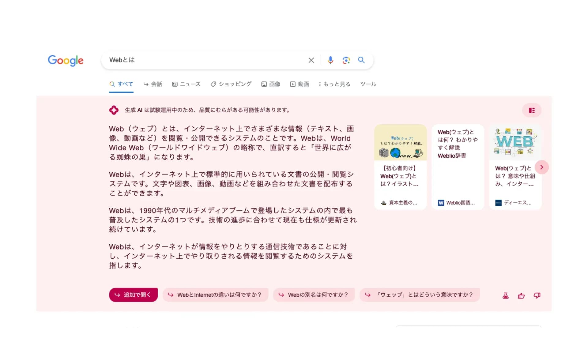The height and width of the screenshot is (364, 588).
Task: Click the Google logo
Action: pyautogui.click(x=66, y=60)
